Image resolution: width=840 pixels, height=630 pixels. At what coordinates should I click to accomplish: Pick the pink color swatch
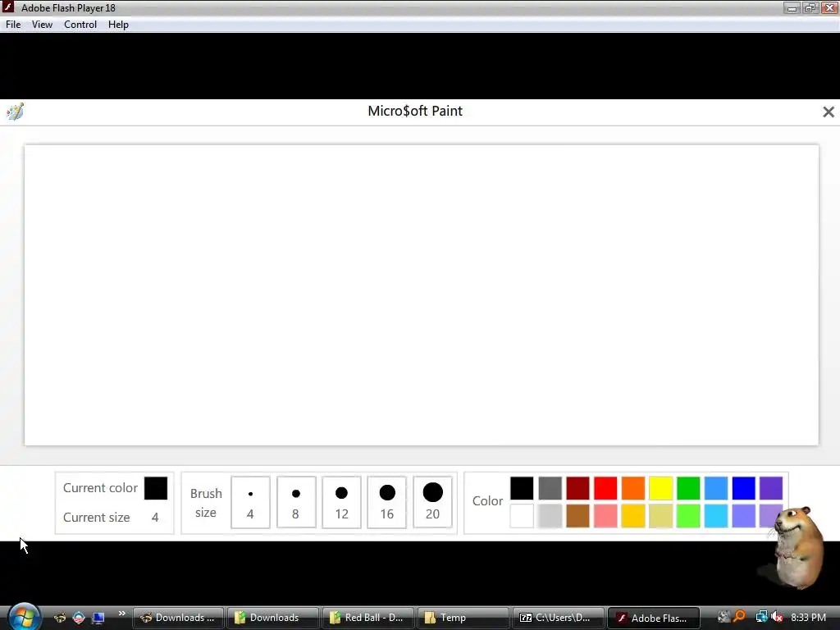tap(605, 516)
